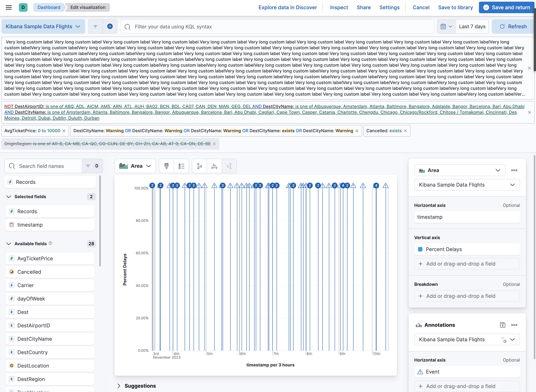Save annotation group to library icon
This screenshot has height=392, width=536.
[502, 325]
